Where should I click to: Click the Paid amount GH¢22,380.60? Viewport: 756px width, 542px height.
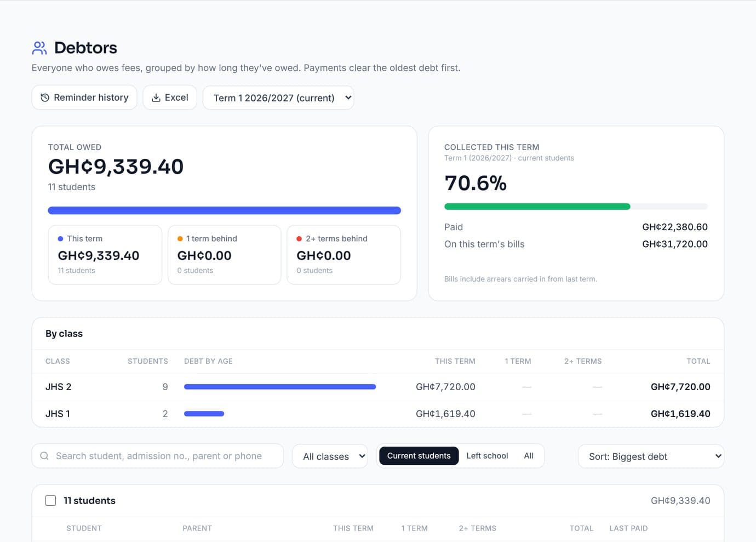tap(675, 227)
